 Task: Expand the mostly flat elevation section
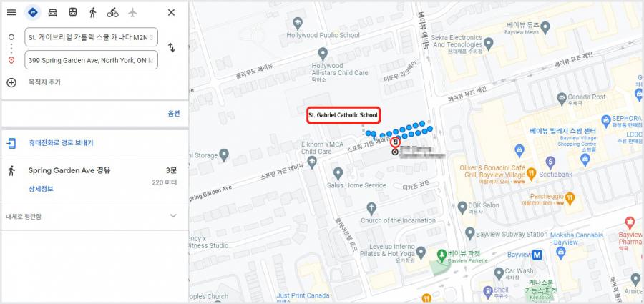coord(95,216)
